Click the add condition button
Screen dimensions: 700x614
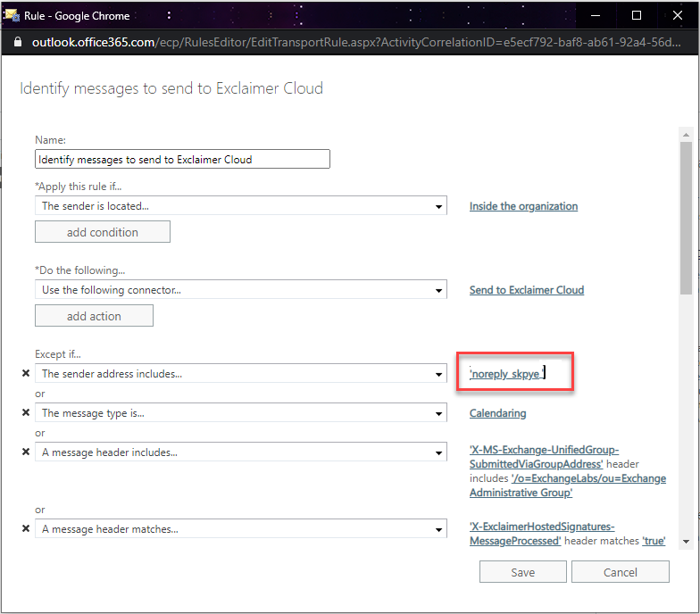(102, 232)
